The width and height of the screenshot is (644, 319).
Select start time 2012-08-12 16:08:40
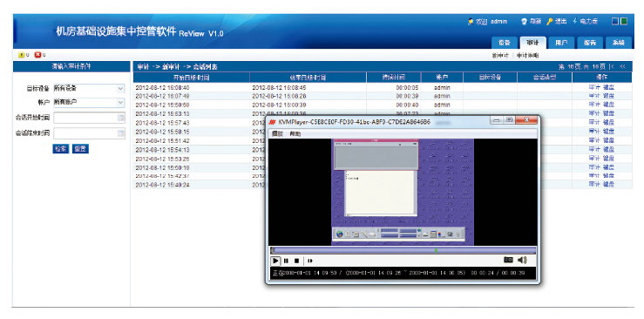click(x=162, y=87)
